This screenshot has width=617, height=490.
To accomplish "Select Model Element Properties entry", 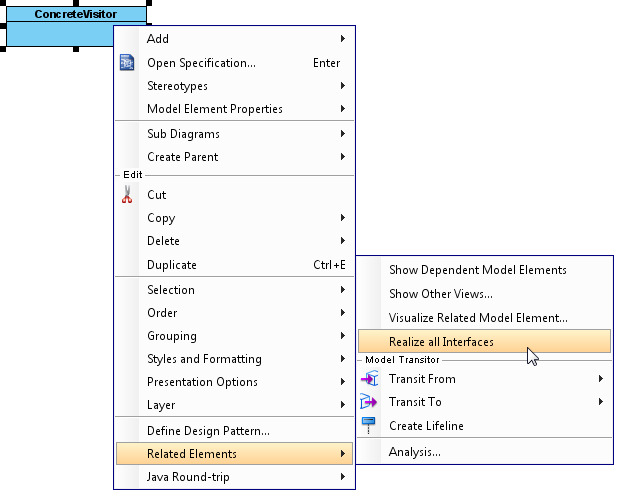I will point(235,108).
